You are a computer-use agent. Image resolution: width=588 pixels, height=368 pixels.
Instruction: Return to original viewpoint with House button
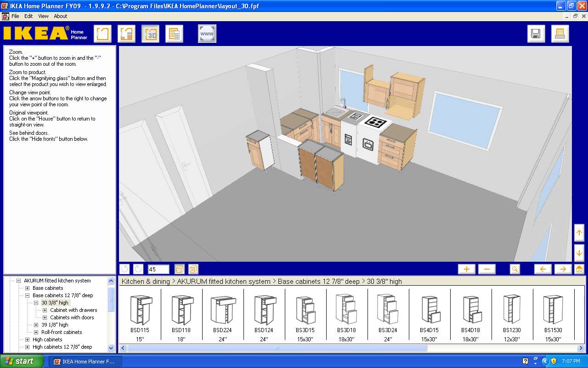coord(580,269)
